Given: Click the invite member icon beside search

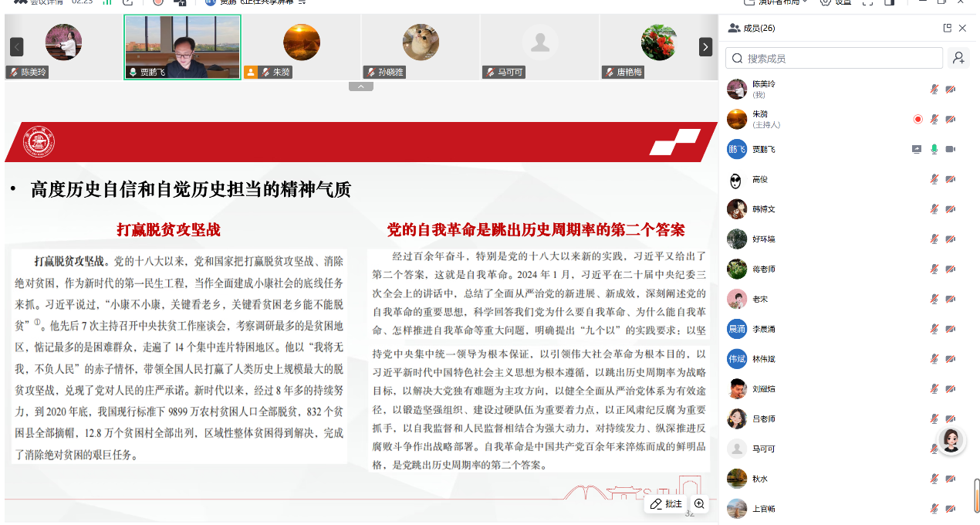Looking at the screenshot, I should click(x=958, y=58).
